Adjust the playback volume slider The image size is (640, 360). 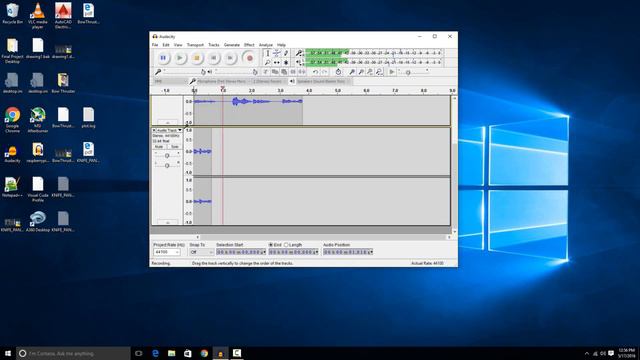(x=235, y=72)
